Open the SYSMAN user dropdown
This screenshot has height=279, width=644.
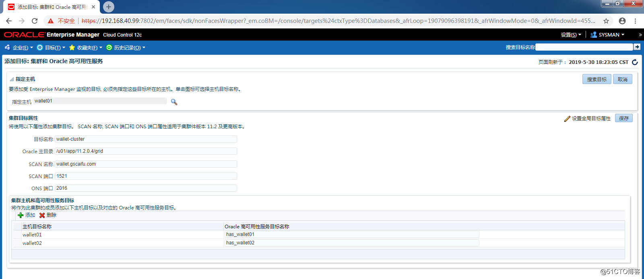coord(611,35)
